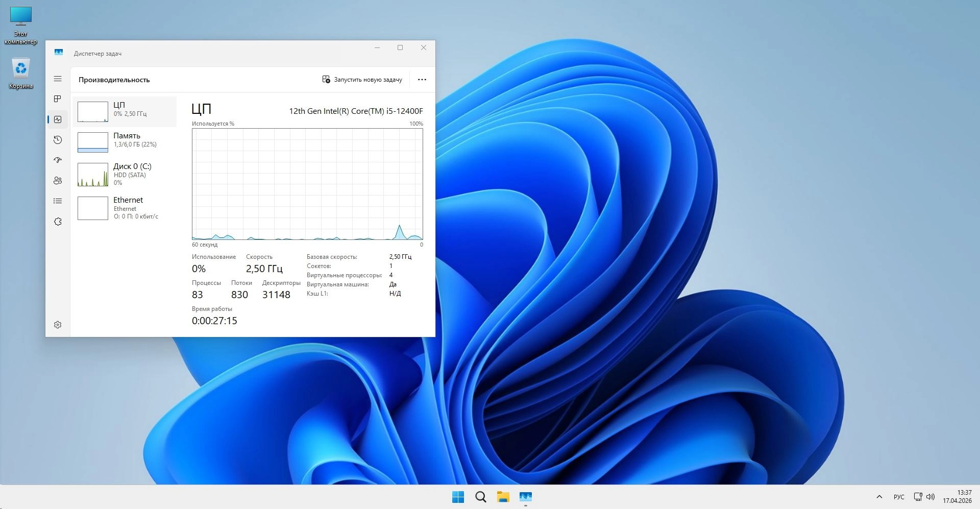Open the Startup apps icon in sidebar

[x=58, y=160]
